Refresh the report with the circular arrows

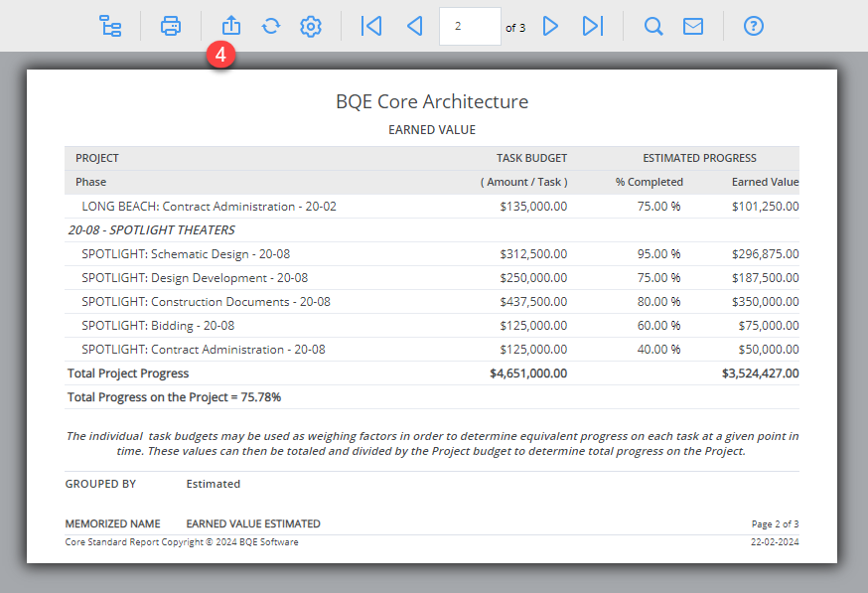[x=271, y=26]
